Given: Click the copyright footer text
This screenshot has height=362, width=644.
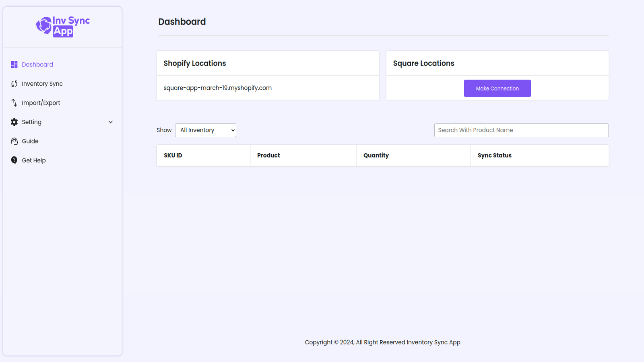Looking at the screenshot, I should pyautogui.click(x=382, y=342).
